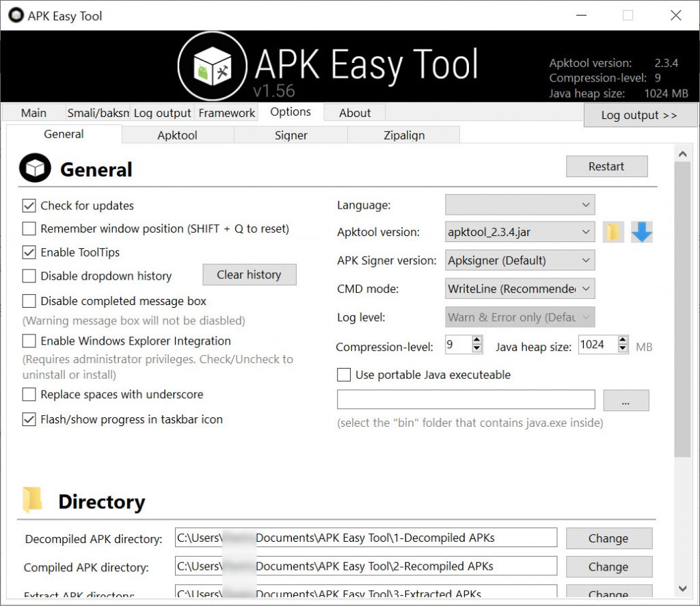Uncheck Check for updates

[x=29, y=205]
